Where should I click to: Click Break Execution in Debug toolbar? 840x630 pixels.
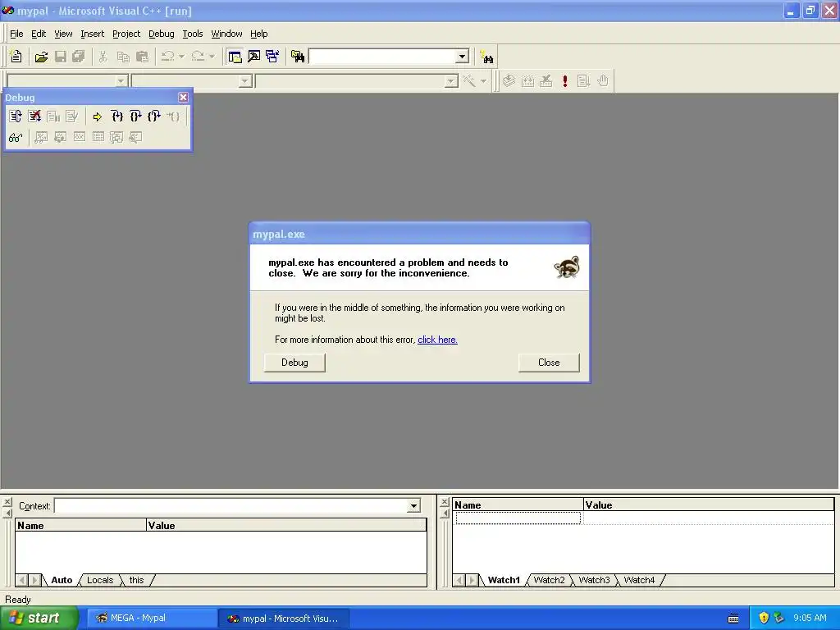click(x=53, y=116)
